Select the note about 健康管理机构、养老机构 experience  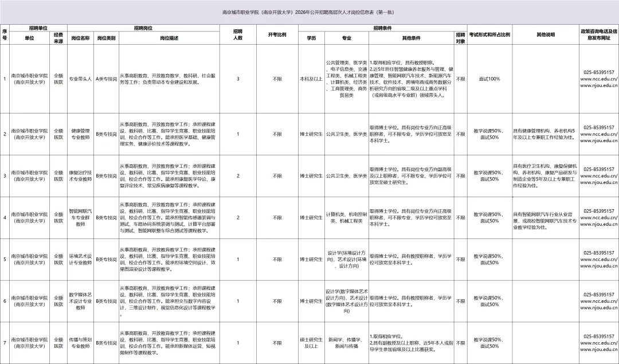546,134
